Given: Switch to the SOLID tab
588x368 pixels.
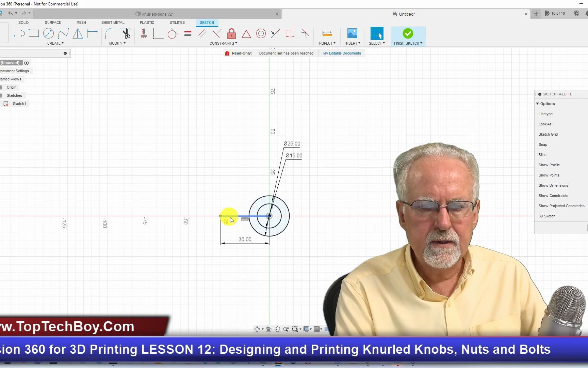Looking at the screenshot, I should pos(23,22).
